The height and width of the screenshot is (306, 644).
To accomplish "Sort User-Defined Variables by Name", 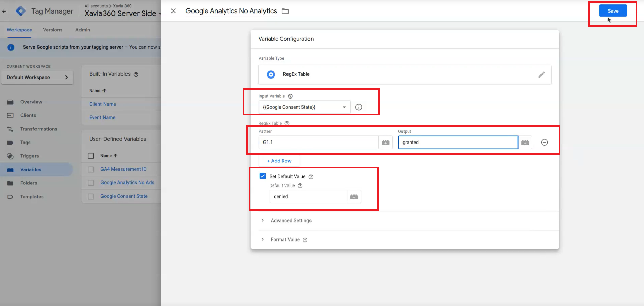I will pos(109,156).
